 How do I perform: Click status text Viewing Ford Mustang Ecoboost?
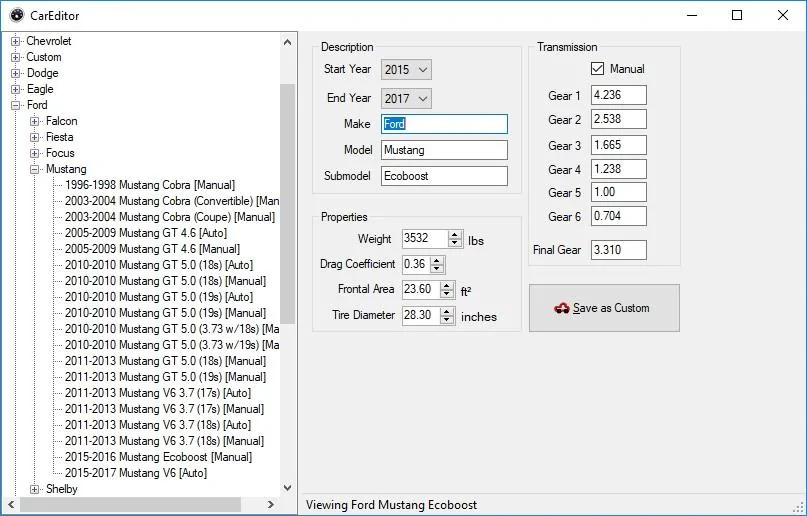[x=392, y=505]
